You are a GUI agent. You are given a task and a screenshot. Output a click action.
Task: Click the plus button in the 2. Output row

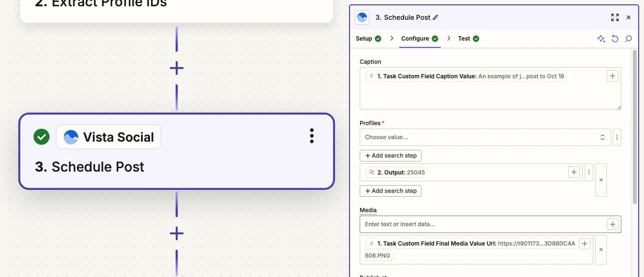click(x=574, y=172)
